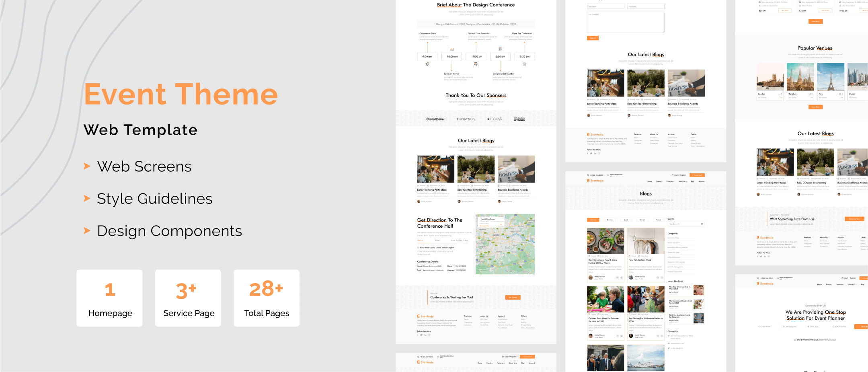Viewport: 868px width, 372px height.
Task: Open New Year Christmas Party latest post thumbnail
Action: pos(699,290)
